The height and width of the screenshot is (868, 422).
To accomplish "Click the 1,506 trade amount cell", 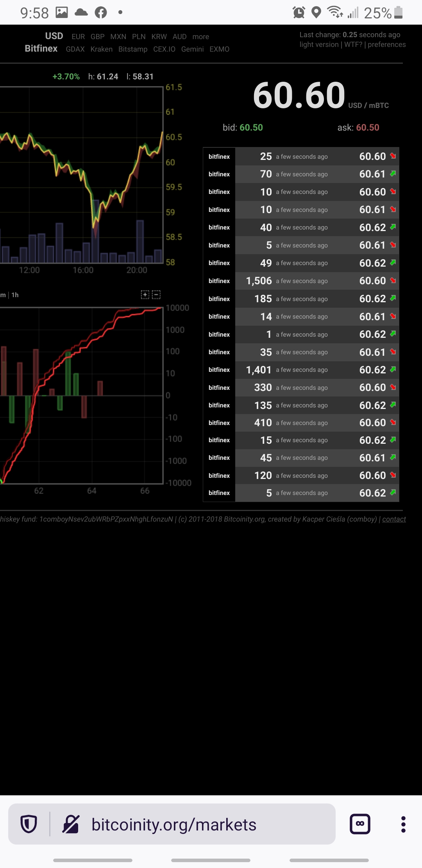I will [259, 281].
